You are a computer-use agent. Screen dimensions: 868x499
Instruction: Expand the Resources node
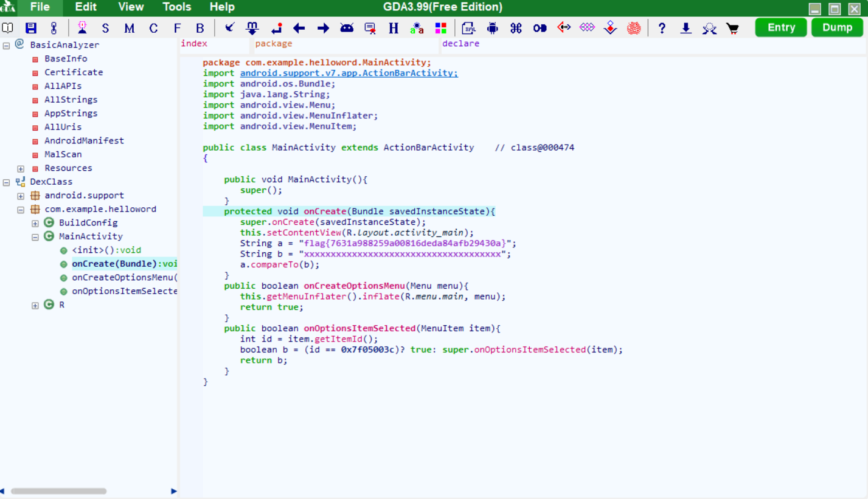pyautogui.click(x=21, y=169)
